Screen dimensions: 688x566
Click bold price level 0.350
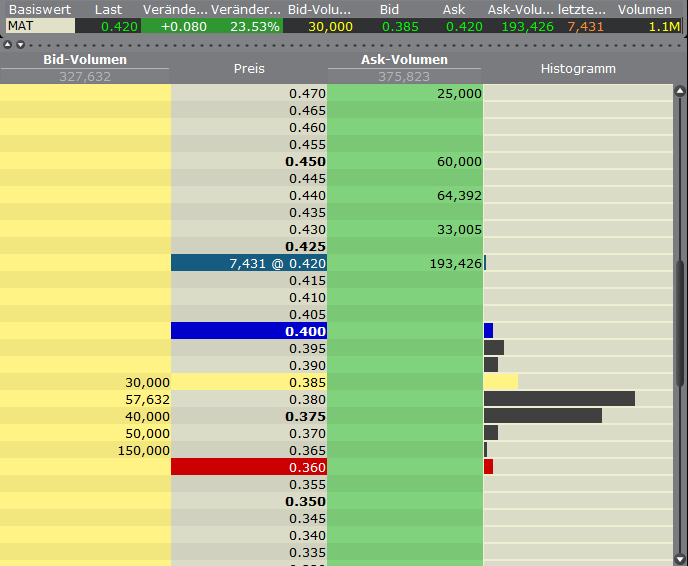[305, 502]
